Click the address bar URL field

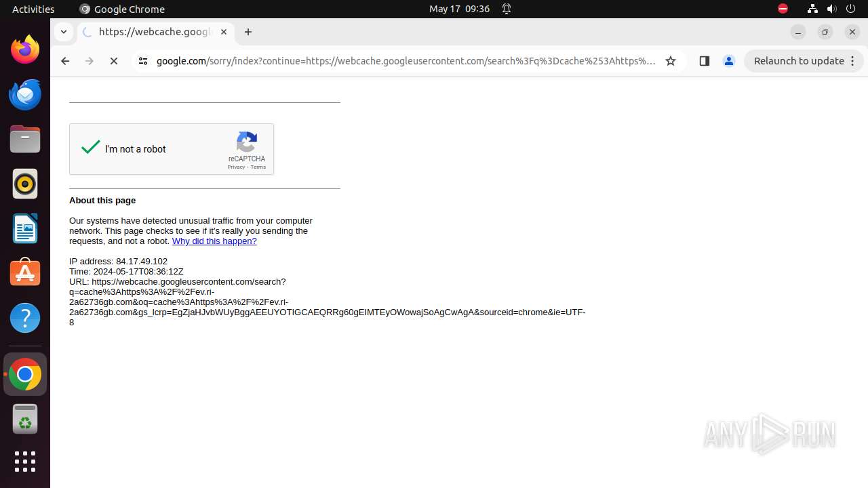[406, 61]
